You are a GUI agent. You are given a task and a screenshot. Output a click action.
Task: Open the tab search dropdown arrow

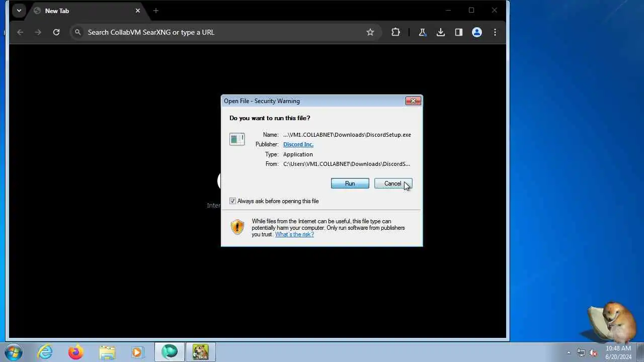[x=19, y=11]
